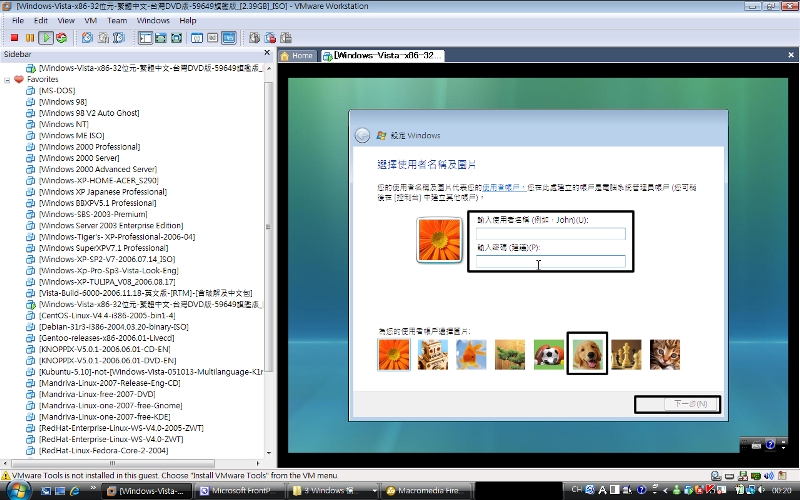
Task: Toggle the Show Sidebar toolbar icon
Action: pos(145,38)
